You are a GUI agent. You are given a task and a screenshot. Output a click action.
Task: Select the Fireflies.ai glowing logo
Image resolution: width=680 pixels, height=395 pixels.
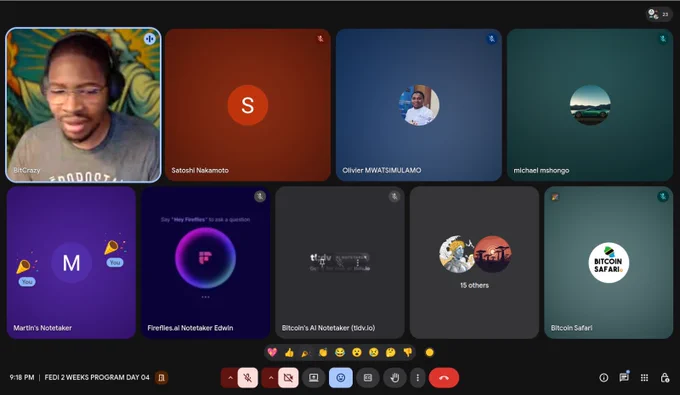tap(205, 258)
